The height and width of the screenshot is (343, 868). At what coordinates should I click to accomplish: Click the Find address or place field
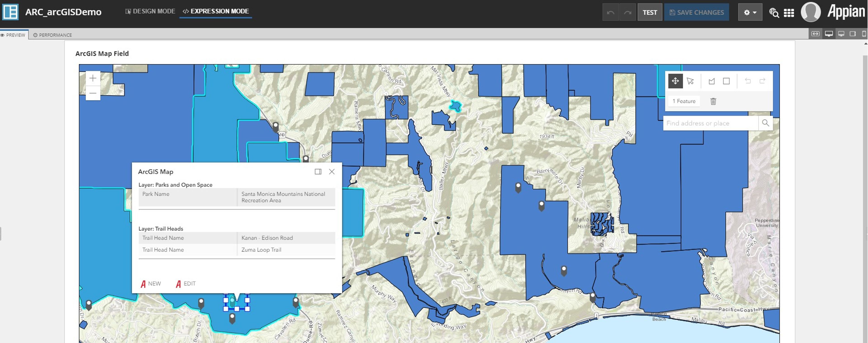coord(711,123)
